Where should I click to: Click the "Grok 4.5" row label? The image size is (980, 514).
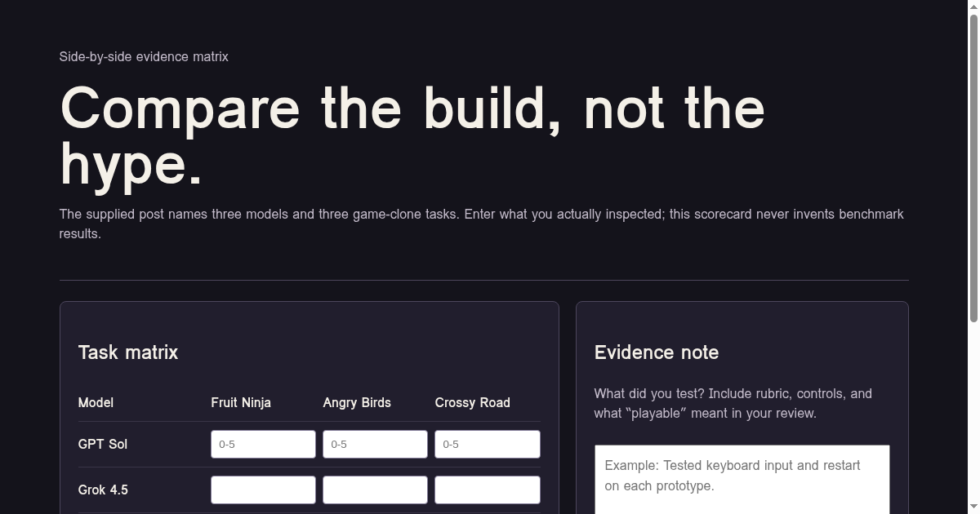coord(103,490)
